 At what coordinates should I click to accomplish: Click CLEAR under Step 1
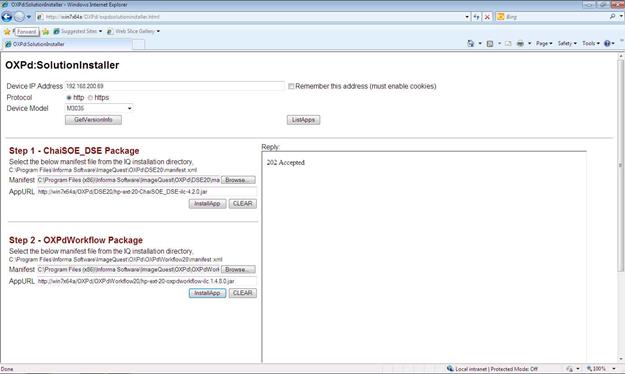[x=242, y=204]
